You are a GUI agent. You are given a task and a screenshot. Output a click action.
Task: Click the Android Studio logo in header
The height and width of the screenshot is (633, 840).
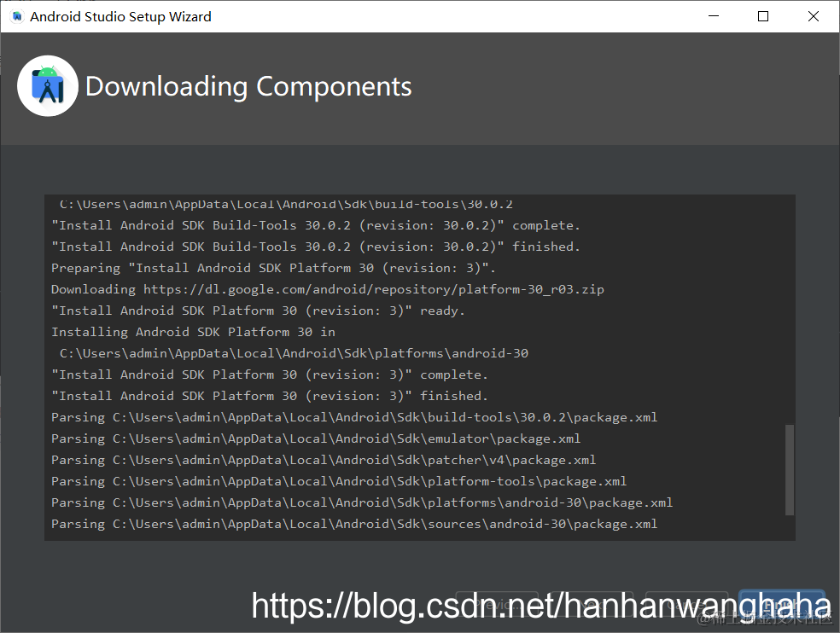[48, 85]
